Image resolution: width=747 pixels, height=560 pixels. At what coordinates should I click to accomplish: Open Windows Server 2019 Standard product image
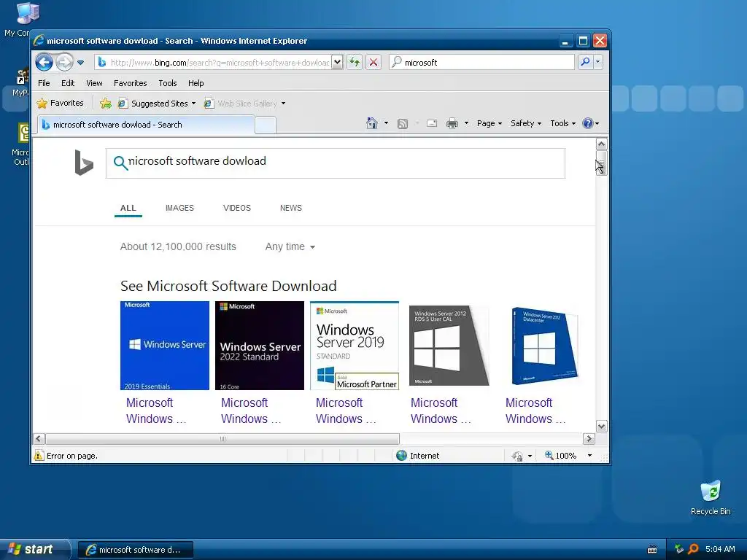click(355, 345)
